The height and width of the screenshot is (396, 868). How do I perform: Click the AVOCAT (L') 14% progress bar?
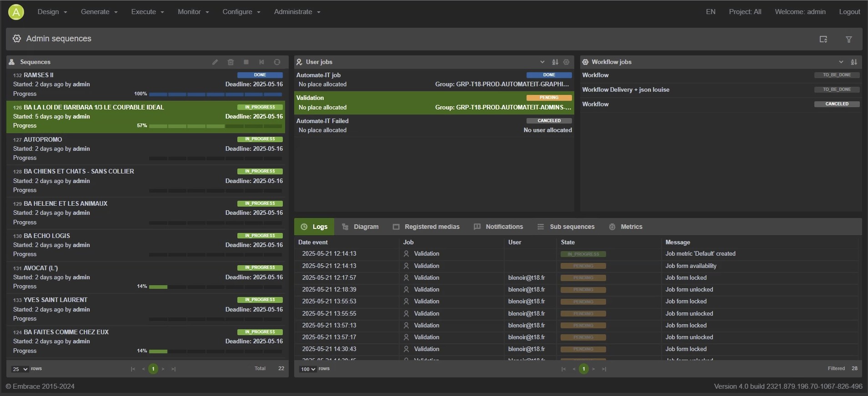point(216,287)
